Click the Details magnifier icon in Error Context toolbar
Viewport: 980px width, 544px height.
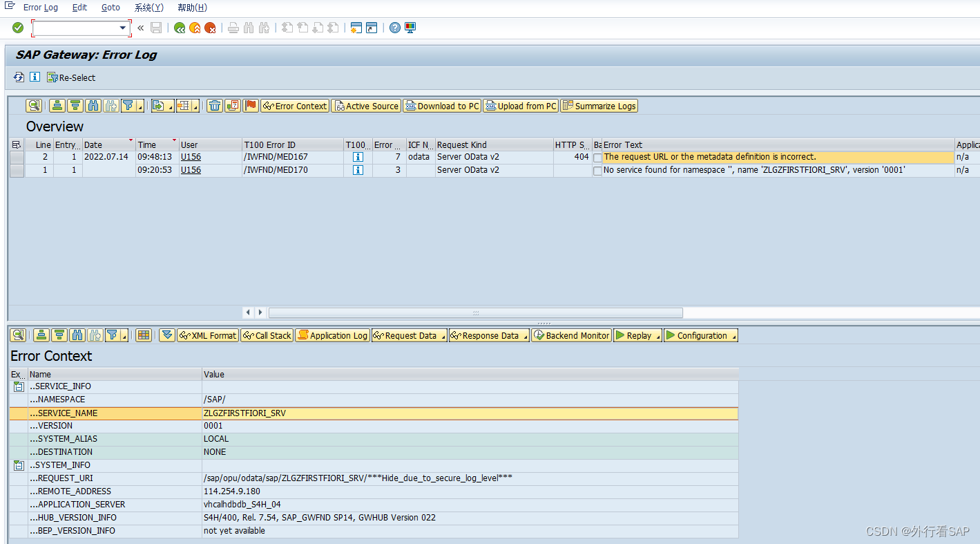[x=18, y=335]
